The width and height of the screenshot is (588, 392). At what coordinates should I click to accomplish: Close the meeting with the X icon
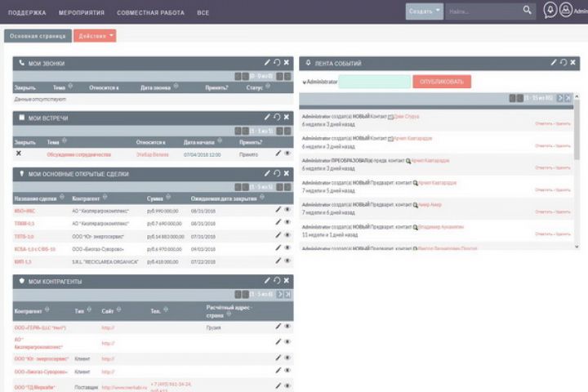(18, 154)
